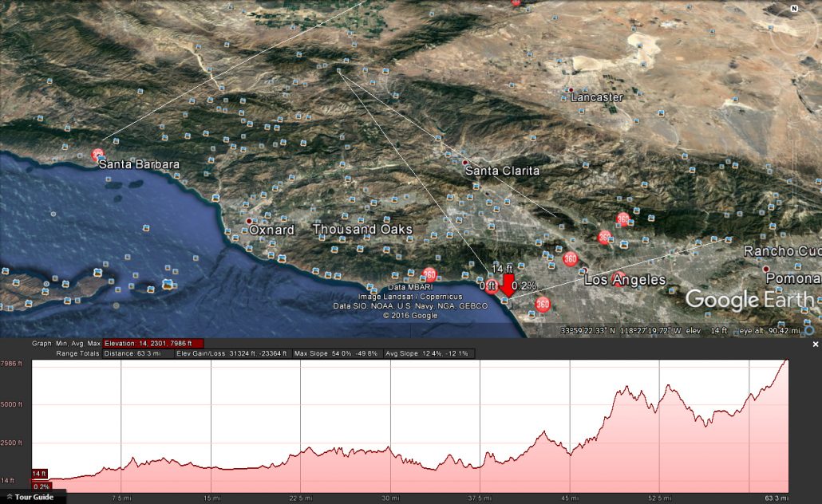The image size is (822, 504).
Task: Click the 14 ft cursor tag on the graph
Action: pos(39,474)
